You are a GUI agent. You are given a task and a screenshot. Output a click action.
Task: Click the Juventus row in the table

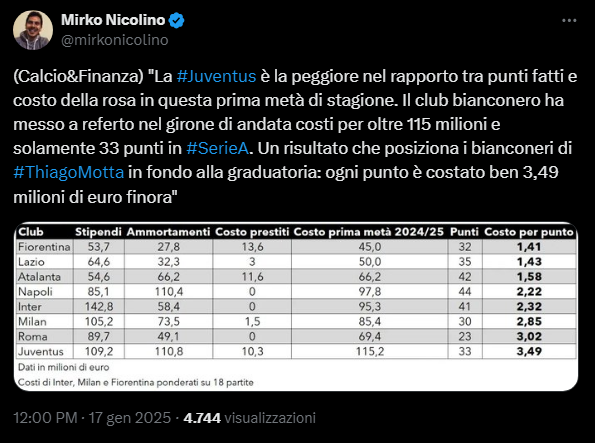tap(296, 352)
